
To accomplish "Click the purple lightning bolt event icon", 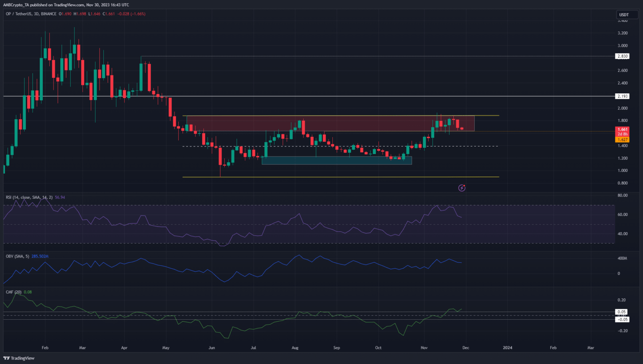I will pos(462,188).
